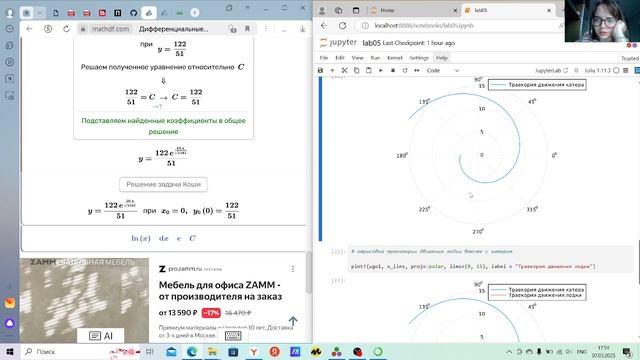Viewport: 640px width, 360px height.
Task: Open the AI keyboard button
Action: click(100, 336)
